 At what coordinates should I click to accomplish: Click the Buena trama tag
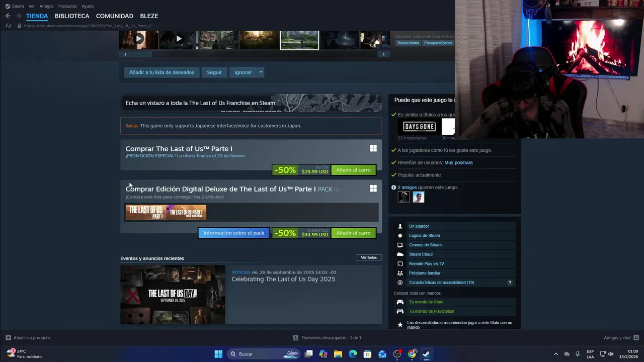(x=408, y=43)
